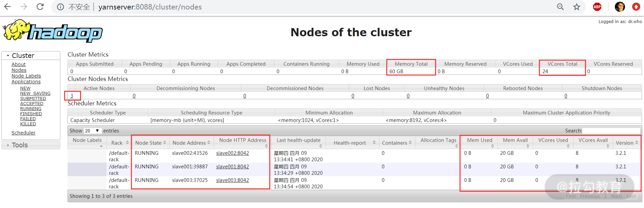644x208 pixels.
Task: Click the Hadoop elephant logo
Action: (53, 31)
